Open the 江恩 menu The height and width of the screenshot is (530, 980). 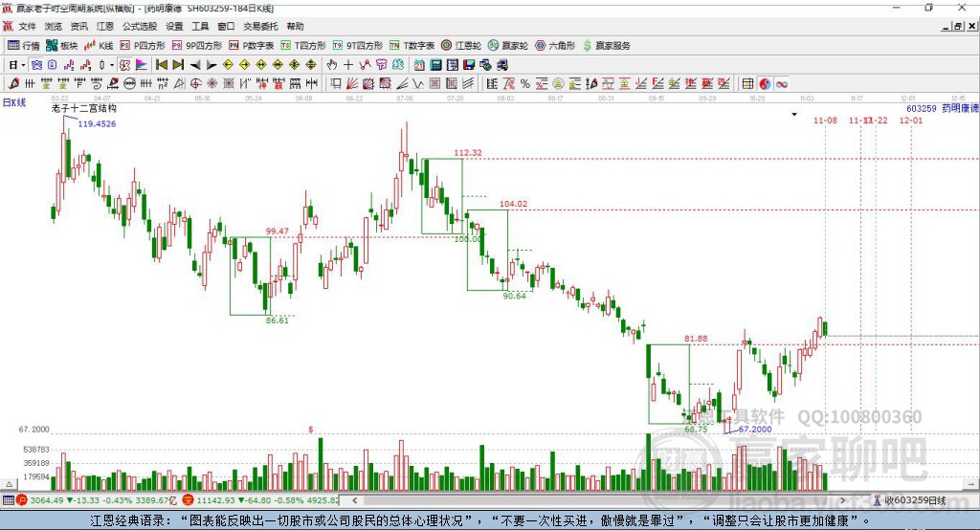pos(105,26)
